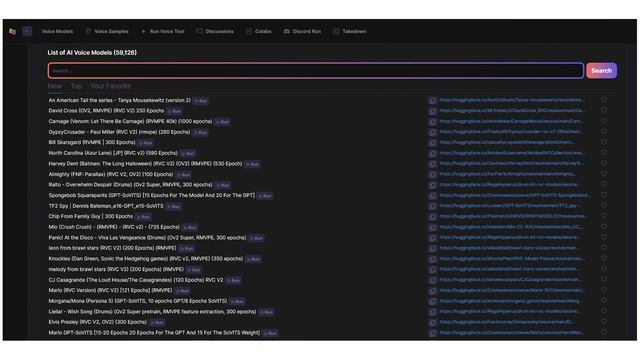Copy the Spongebob Squarepants model link
Image resolution: width=640 pixels, height=360 pixels.
pos(433,196)
